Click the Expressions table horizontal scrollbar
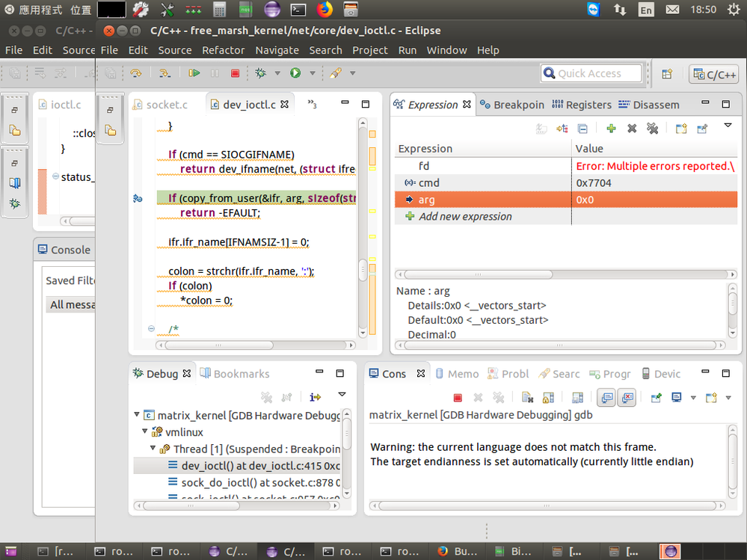 click(566, 274)
